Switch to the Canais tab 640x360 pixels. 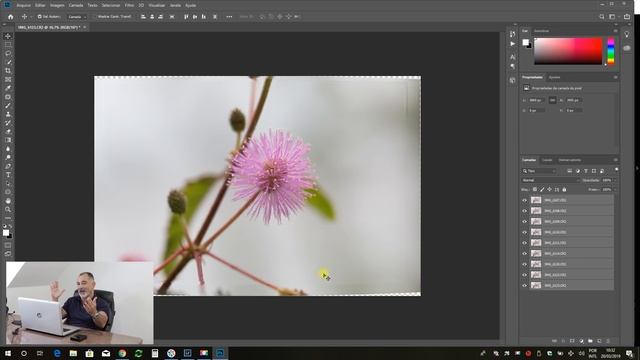547,160
